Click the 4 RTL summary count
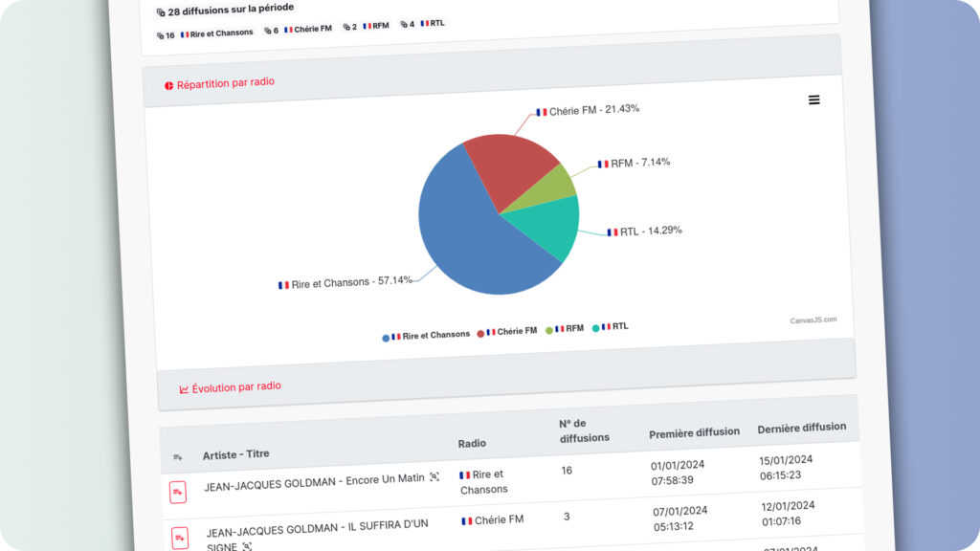 (422, 24)
